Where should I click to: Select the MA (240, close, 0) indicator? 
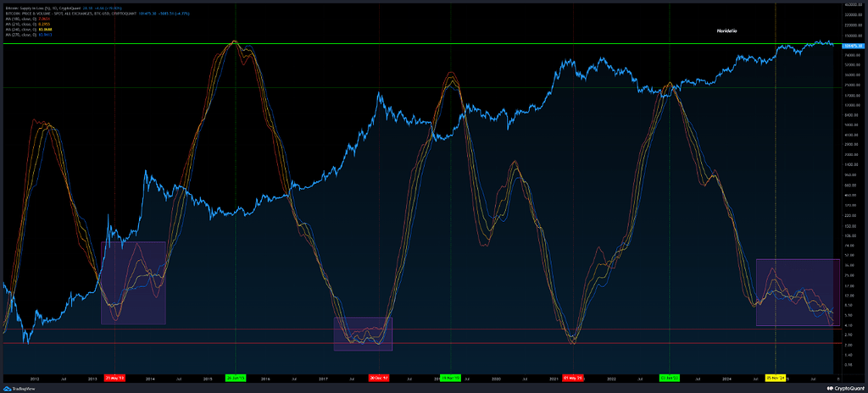coord(24,27)
